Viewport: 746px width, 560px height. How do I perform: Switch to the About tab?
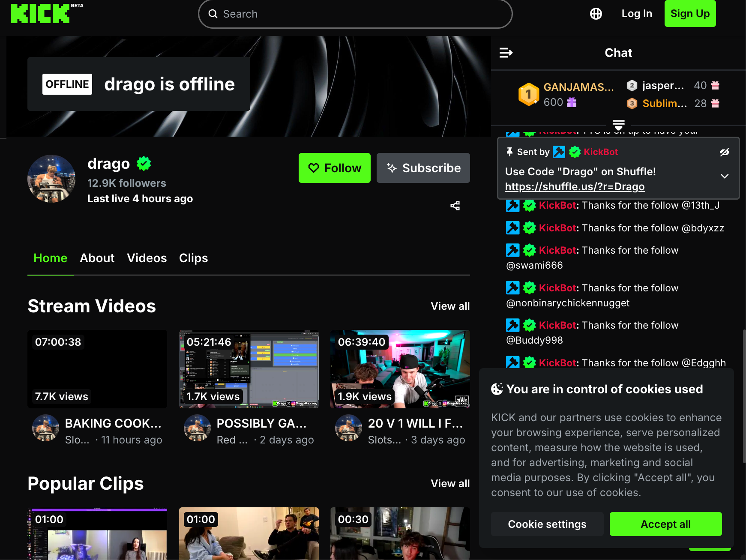tap(97, 258)
